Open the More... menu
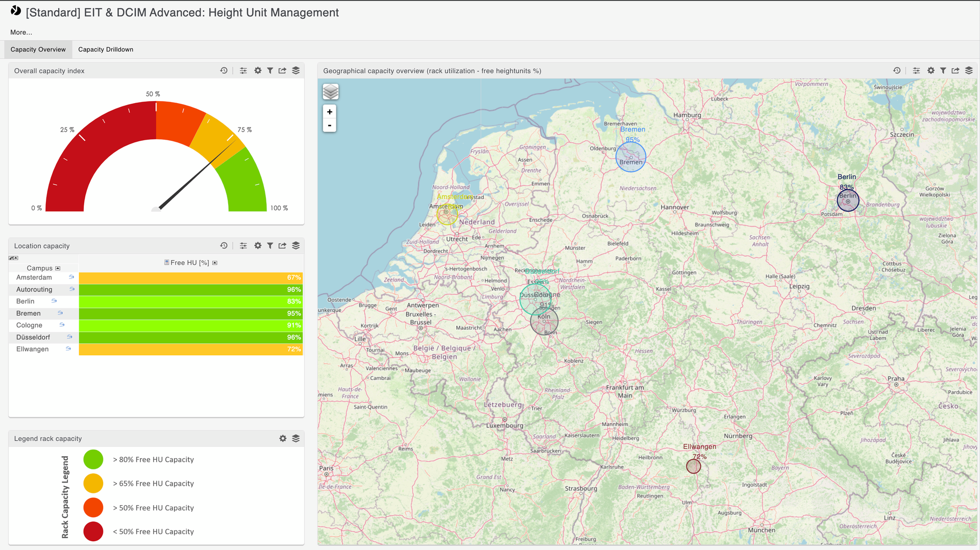Screen dimensions: 980x550 pyautogui.click(x=21, y=32)
